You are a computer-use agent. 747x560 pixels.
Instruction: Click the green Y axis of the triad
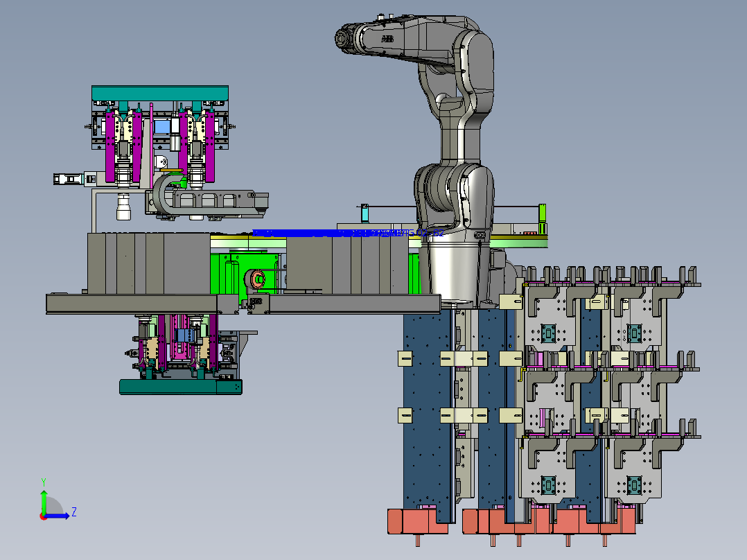coord(44,501)
